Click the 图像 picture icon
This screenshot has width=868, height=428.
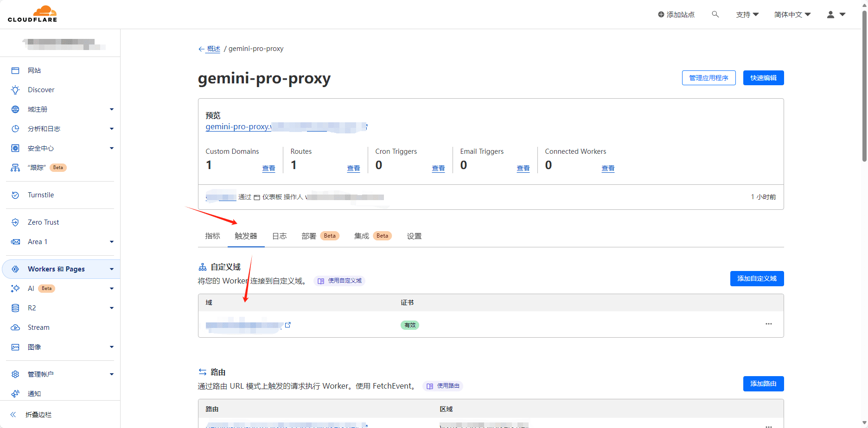(15, 347)
